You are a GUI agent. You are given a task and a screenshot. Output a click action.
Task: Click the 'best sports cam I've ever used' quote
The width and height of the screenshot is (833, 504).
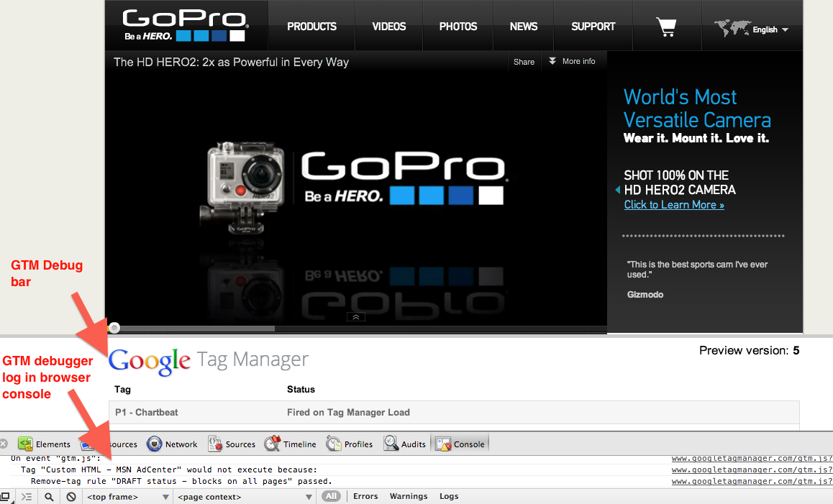[697, 270]
